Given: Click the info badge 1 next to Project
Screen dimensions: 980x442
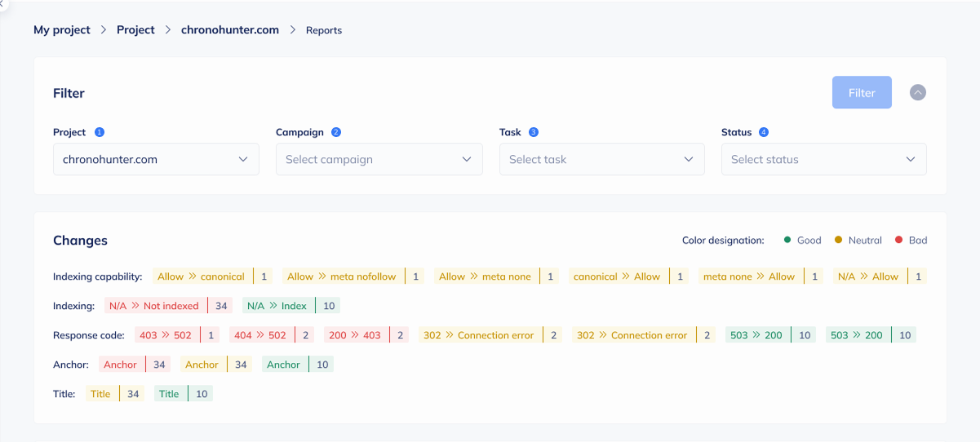Looking at the screenshot, I should pyautogui.click(x=100, y=132).
